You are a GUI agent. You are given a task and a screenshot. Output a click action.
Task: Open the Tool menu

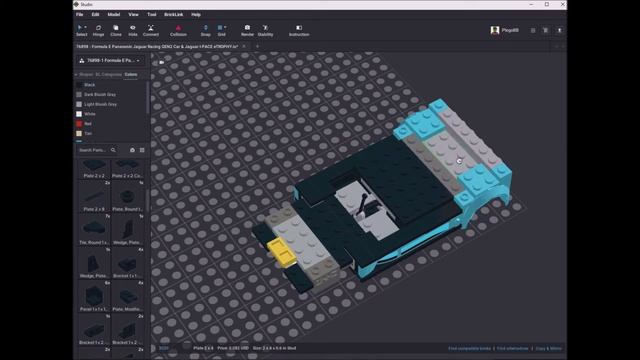tap(151, 15)
